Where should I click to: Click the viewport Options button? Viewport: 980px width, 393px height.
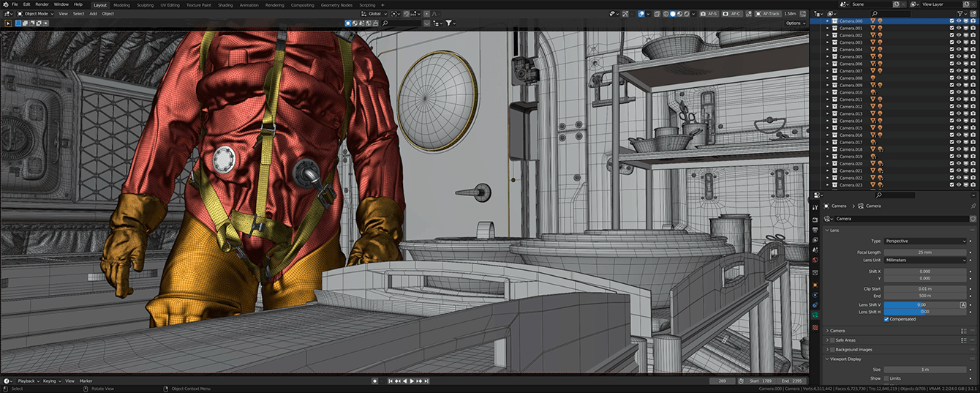point(795,23)
